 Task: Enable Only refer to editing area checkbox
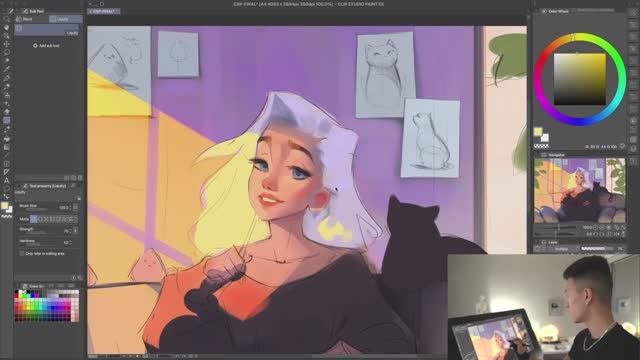click(22, 253)
